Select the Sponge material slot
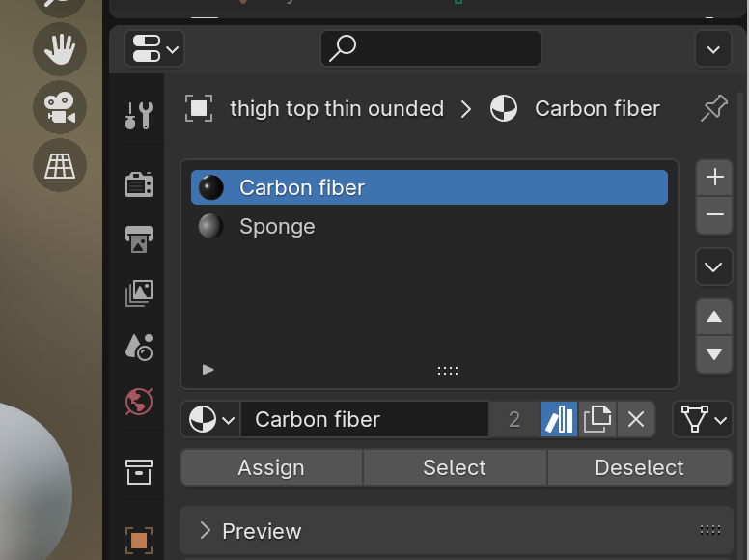The image size is (749, 560). point(430,227)
